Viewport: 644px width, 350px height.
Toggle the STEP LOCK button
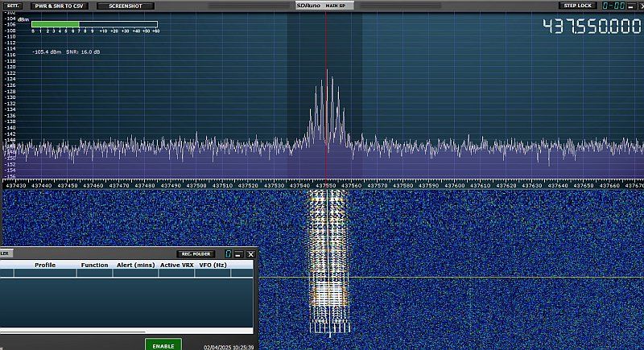tap(577, 6)
